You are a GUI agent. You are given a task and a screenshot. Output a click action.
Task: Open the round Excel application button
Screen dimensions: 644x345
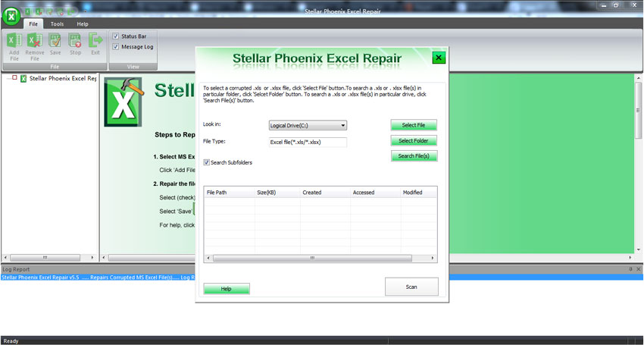(12, 16)
